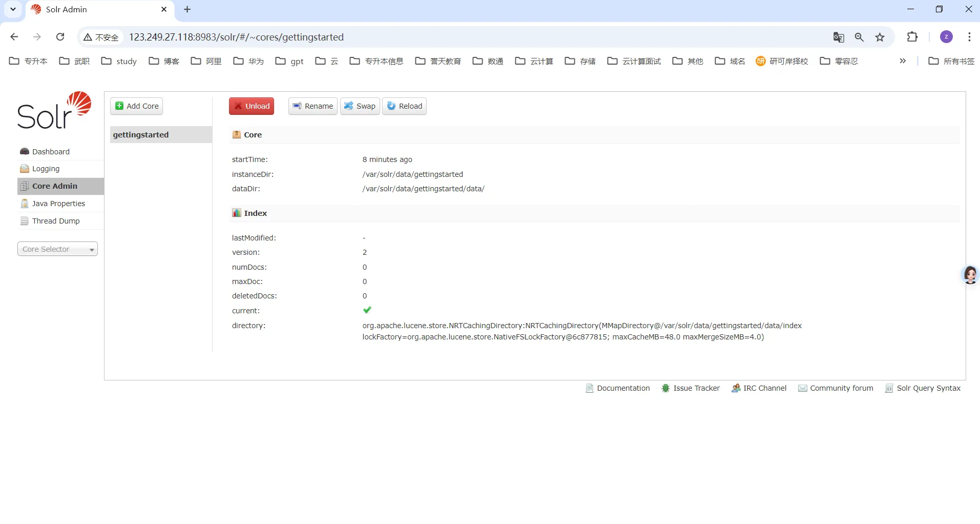
Task: Open the gpt bookmark folder
Action: pyautogui.click(x=289, y=61)
